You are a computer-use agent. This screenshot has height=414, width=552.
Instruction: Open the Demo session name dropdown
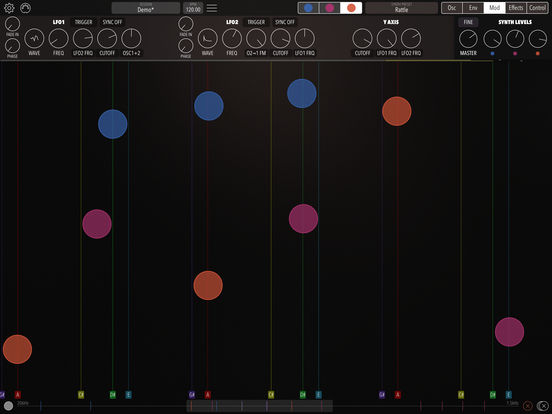click(x=145, y=8)
